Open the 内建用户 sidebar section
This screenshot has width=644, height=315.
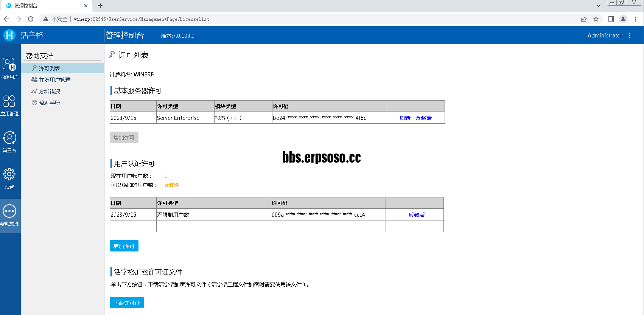click(x=9, y=68)
